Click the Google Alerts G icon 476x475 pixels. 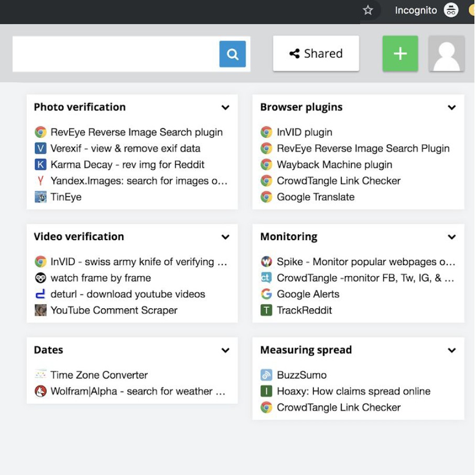[x=266, y=294]
